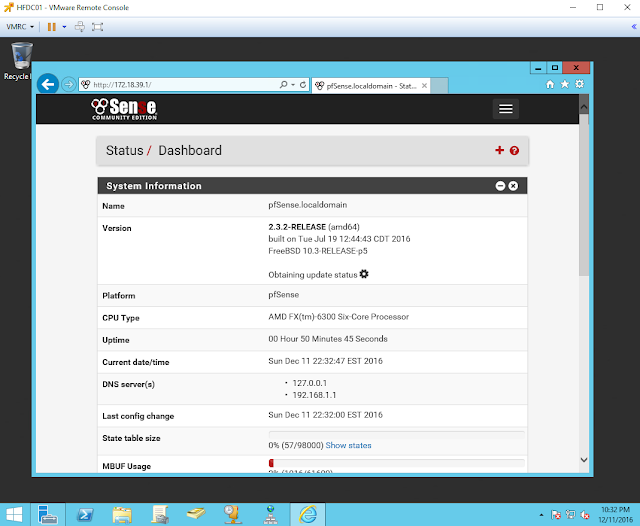Open Internet Explorer Tools gear
The width and height of the screenshot is (640, 526).
click(580, 84)
